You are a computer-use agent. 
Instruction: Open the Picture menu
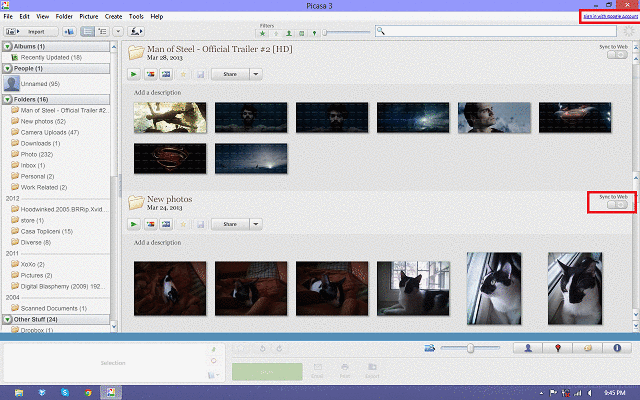coord(89,16)
